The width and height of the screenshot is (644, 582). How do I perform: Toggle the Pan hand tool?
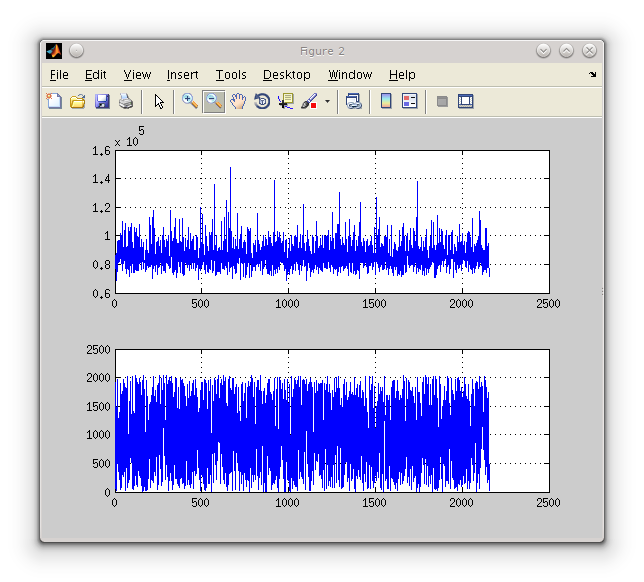click(x=238, y=101)
